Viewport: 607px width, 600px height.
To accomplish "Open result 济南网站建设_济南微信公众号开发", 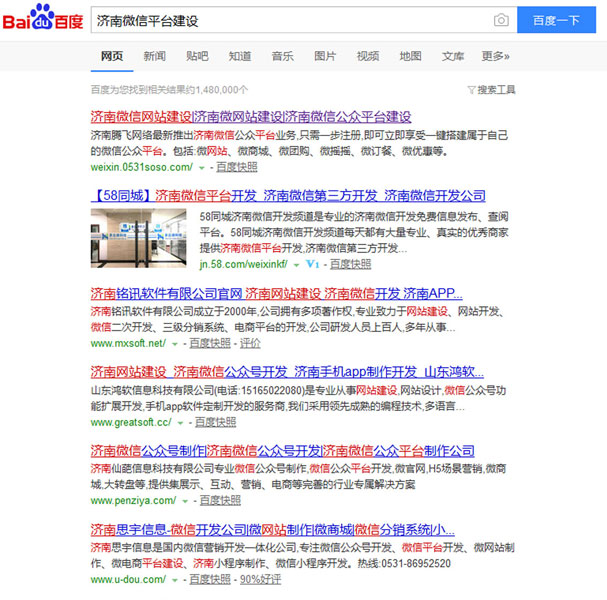I will tap(287, 372).
